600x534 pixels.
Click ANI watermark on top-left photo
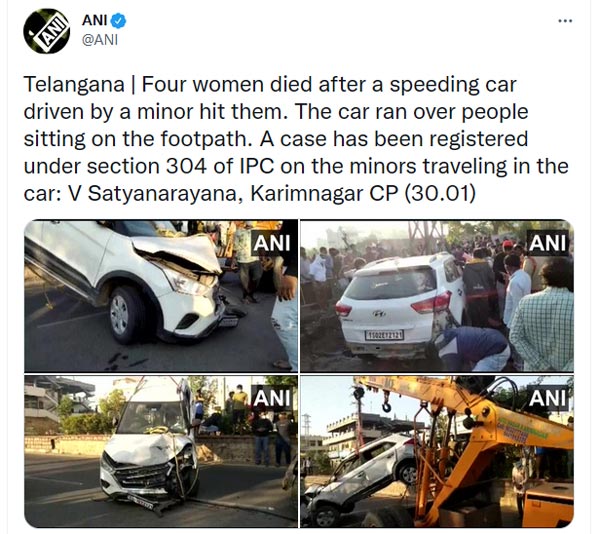click(x=272, y=243)
